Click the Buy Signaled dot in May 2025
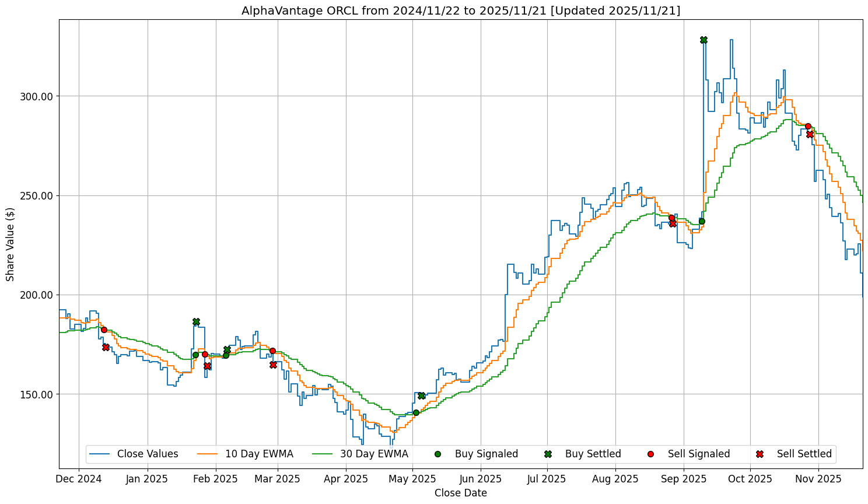This screenshot has height=504, width=868. (x=416, y=412)
